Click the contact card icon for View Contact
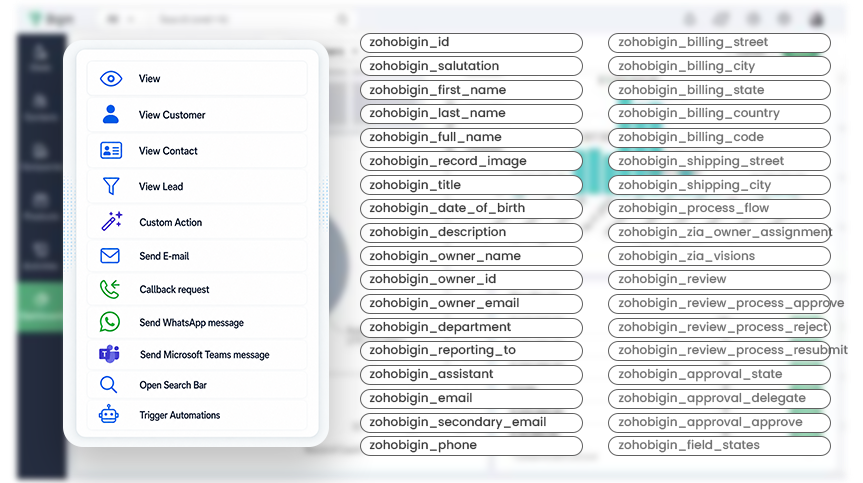This screenshot has height=483, width=863. [x=111, y=150]
